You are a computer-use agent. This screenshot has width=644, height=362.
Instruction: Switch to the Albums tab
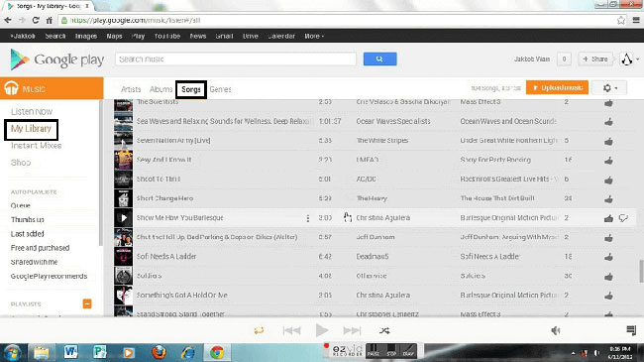click(x=161, y=89)
